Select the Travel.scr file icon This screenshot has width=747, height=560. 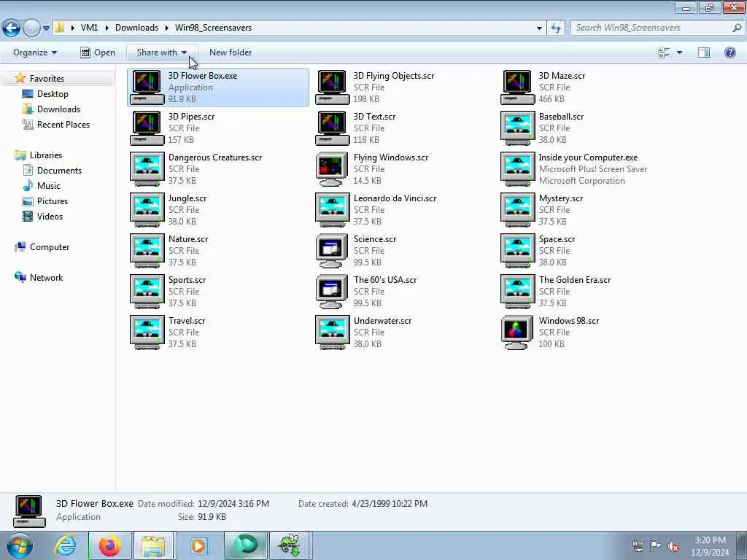(x=147, y=332)
